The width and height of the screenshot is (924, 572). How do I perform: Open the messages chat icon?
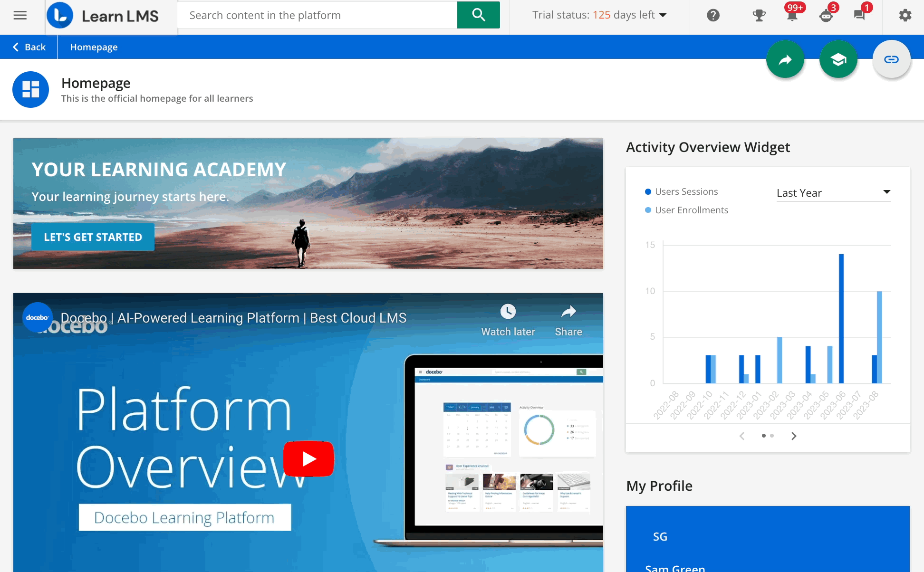pos(859,16)
